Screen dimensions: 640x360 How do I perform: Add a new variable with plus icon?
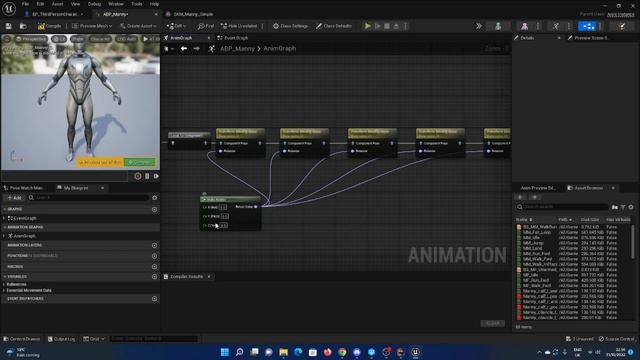click(155, 277)
